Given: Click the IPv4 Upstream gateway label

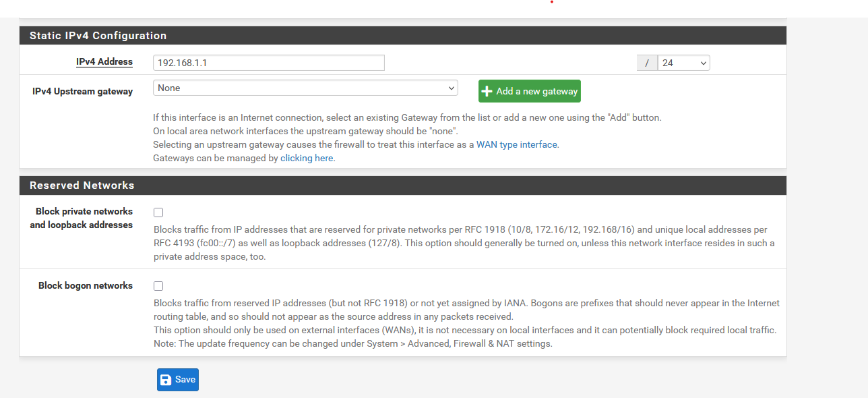Looking at the screenshot, I should (x=82, y=91).
